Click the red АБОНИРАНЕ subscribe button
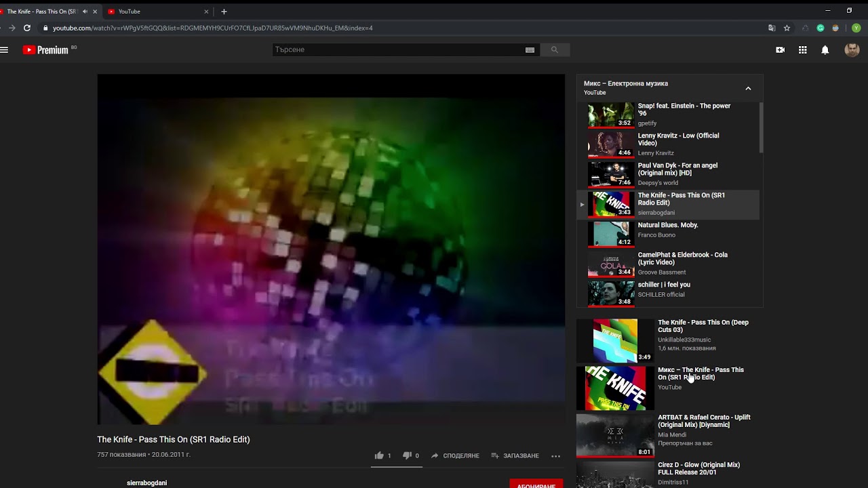The width and height of the screenshot is (868, 488). coord(536,485)
